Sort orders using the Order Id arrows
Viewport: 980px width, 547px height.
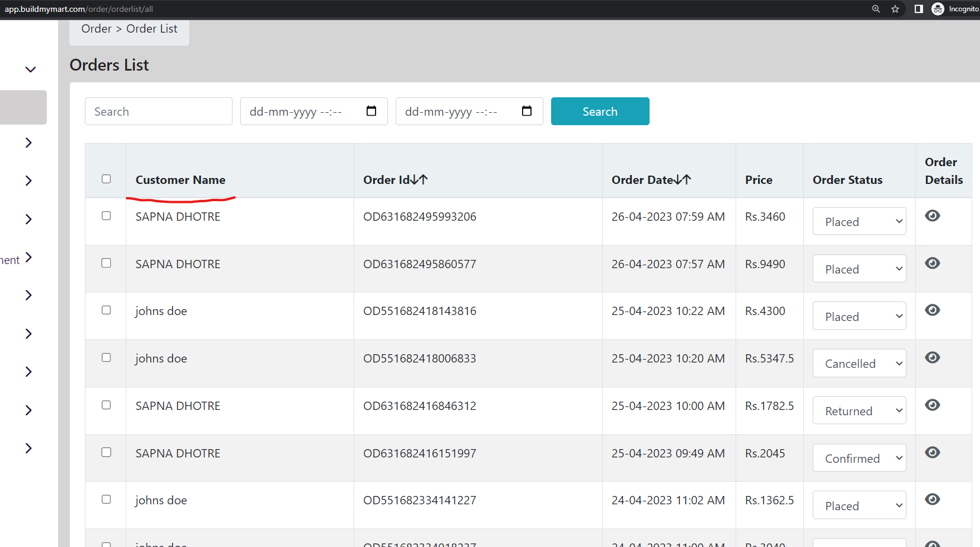point(419,179)
